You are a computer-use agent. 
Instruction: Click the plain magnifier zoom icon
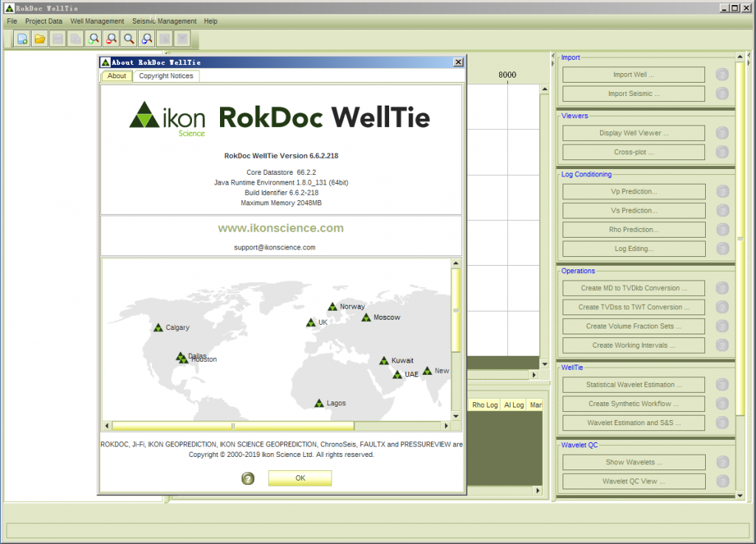(x=129, y=39)
